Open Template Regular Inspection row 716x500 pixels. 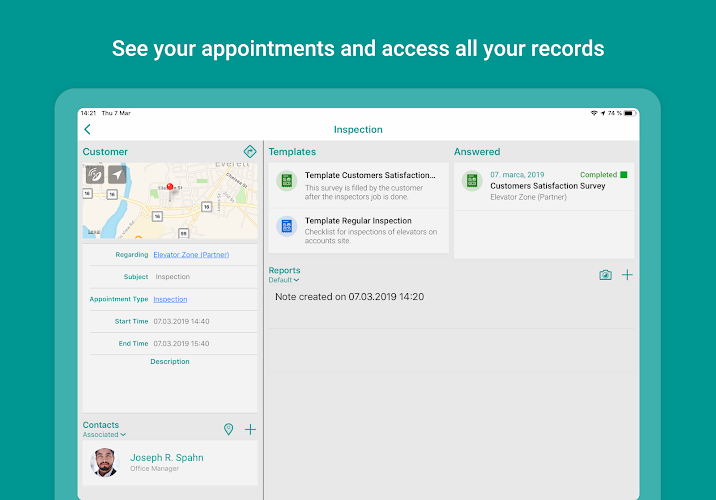[x=358, y=231]
